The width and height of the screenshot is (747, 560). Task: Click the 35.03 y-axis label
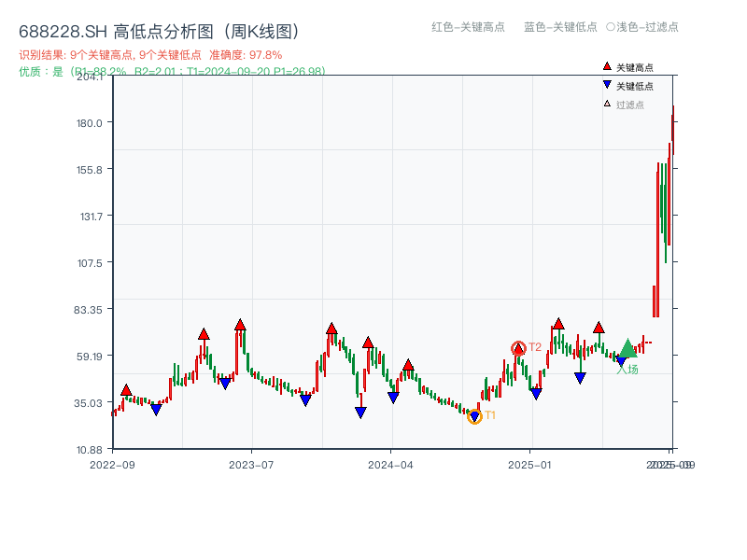[x=88, y=403]
